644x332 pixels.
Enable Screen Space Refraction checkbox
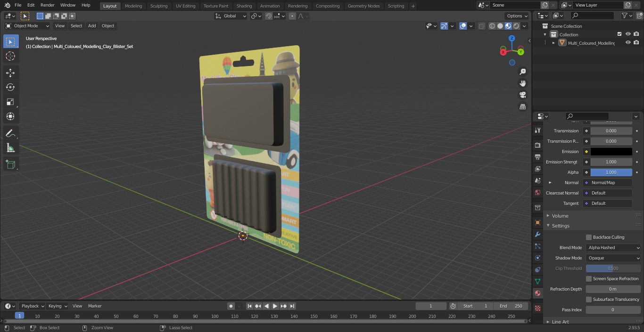point(589,279)
